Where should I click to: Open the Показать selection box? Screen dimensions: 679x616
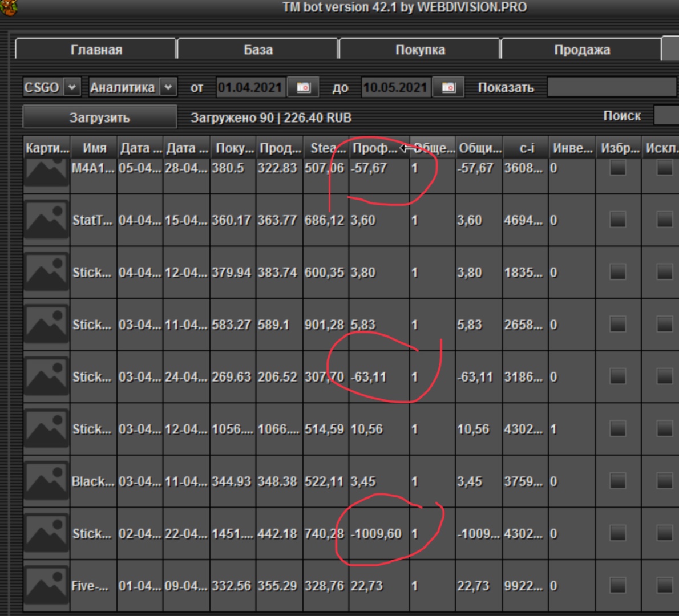611,87
